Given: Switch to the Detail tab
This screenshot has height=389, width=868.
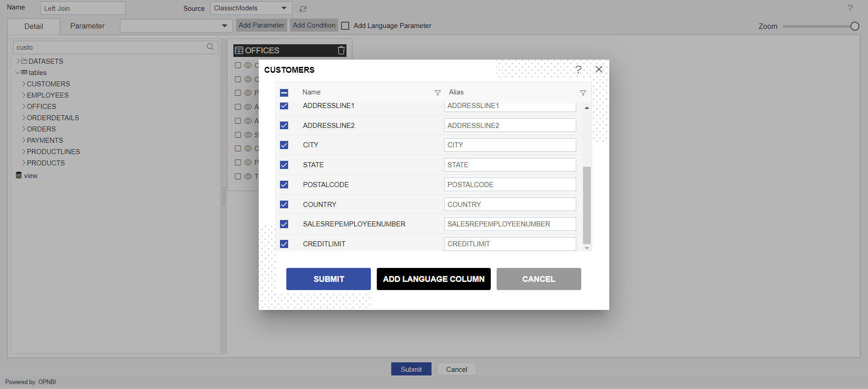Looking at the screenshot, I should click(x=33, y=26).
